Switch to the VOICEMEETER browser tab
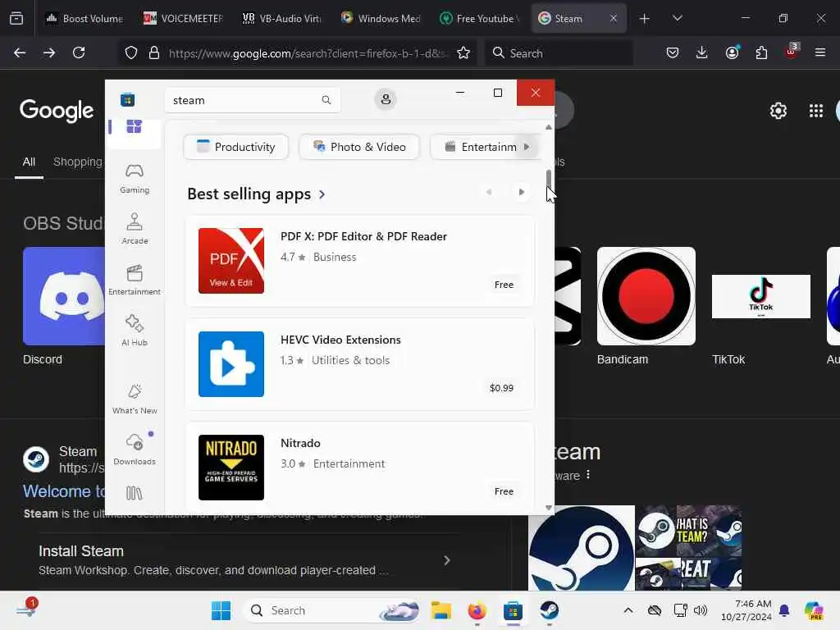 point(183,18)
